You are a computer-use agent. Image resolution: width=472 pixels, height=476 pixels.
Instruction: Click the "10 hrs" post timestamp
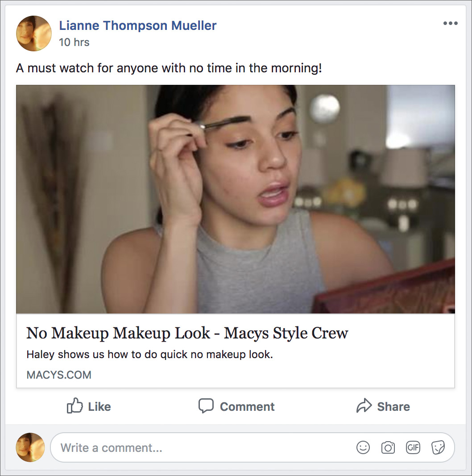pyautogui.click(x=74, y=42)
